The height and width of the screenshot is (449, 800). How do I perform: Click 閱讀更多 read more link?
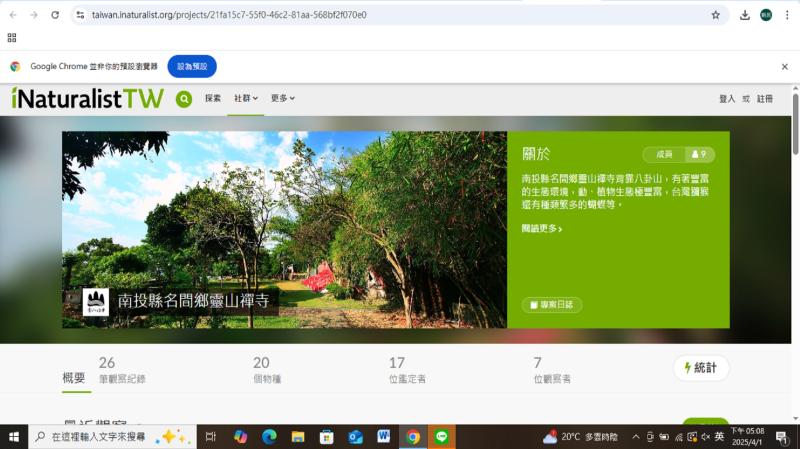pyautogui.click(x=541, y=229)
